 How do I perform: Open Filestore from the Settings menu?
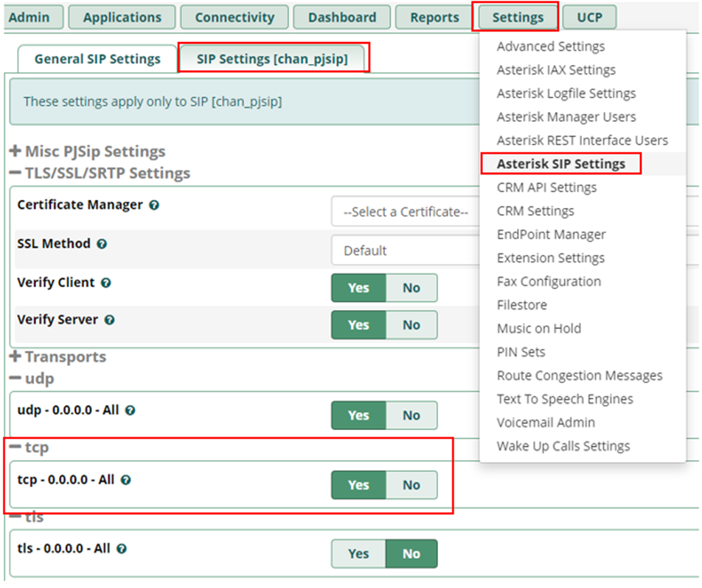(x=522, y=305)
